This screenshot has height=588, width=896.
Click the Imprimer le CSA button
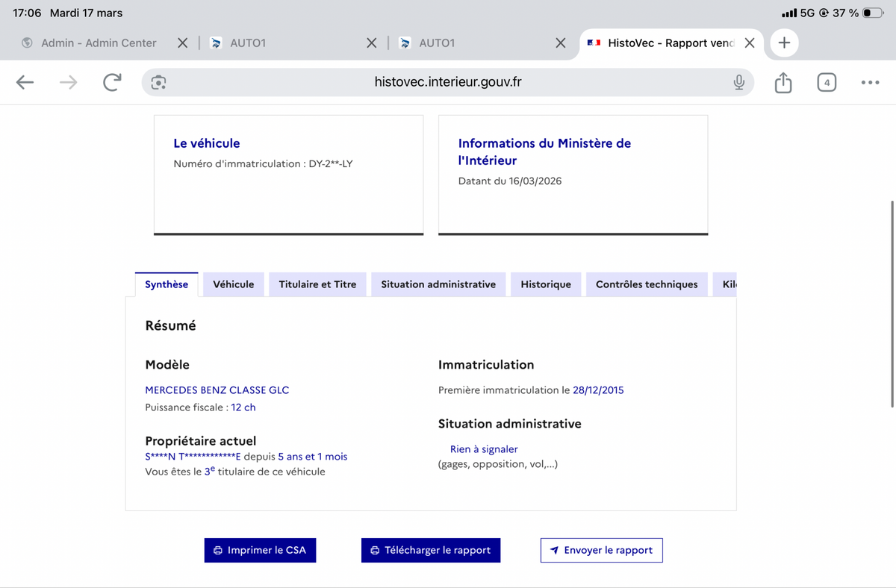click(x=260, y=550)
